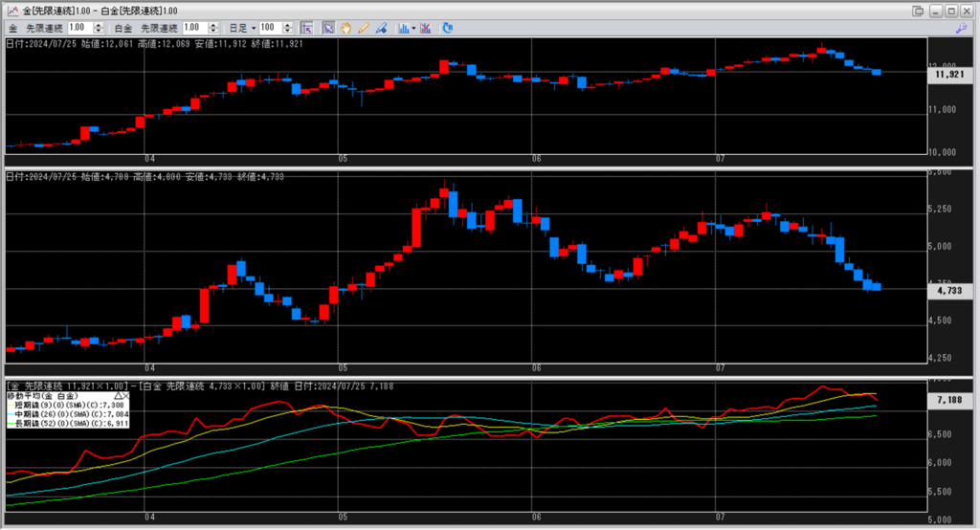Select the arrow pointer cursor tool
Screen dimensions: 980x530
[x=328, y=29]
